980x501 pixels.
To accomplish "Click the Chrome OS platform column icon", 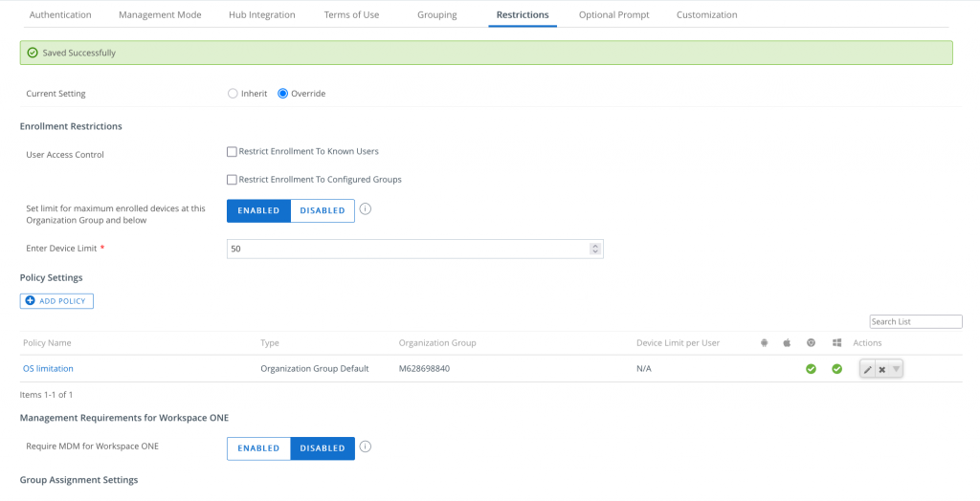I will click(811, 342).
